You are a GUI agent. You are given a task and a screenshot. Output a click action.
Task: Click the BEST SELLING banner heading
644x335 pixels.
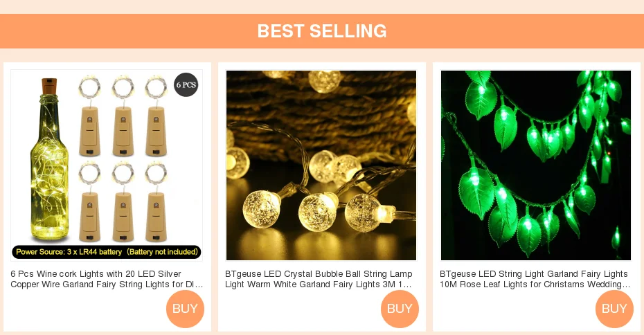point(322,31)
